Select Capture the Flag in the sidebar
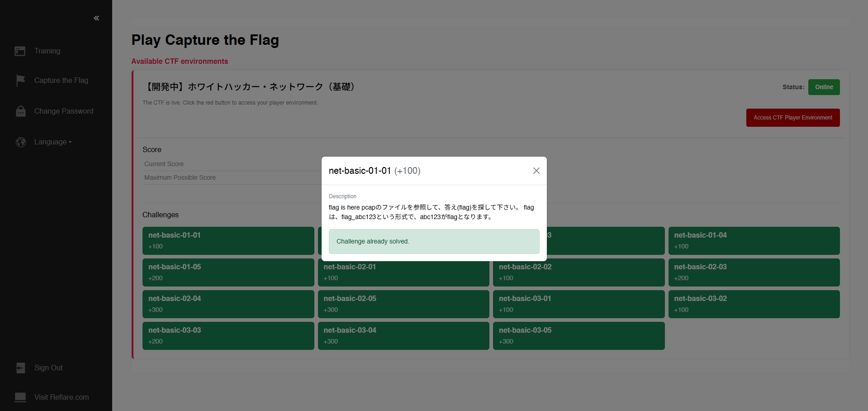The width and height of the screenshot is (868, 411). point(61,80)
